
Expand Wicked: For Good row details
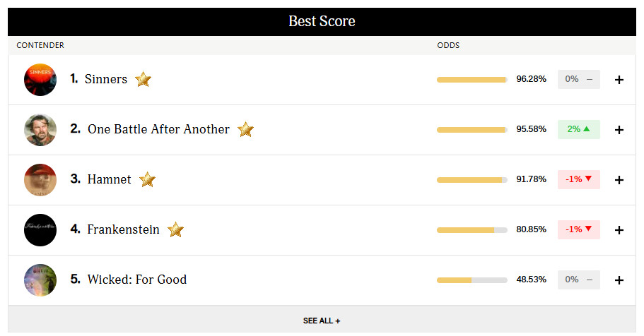[x=619, y=280]
